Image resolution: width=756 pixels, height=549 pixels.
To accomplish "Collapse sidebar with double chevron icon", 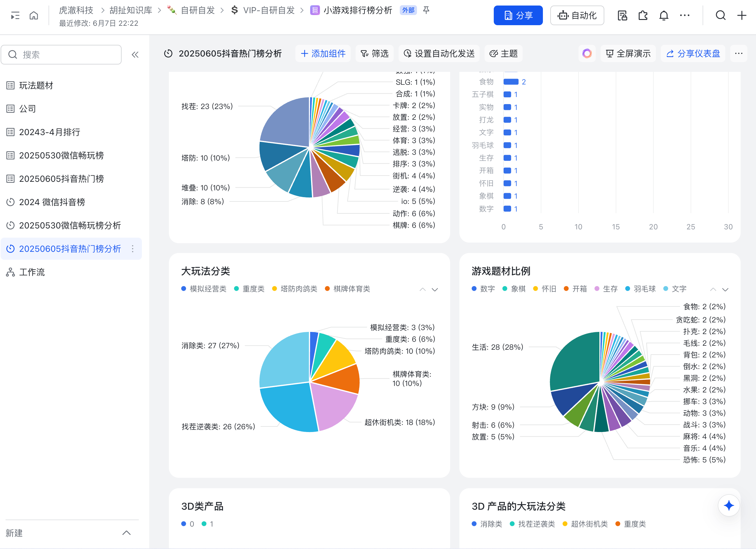I will [135, 55].
